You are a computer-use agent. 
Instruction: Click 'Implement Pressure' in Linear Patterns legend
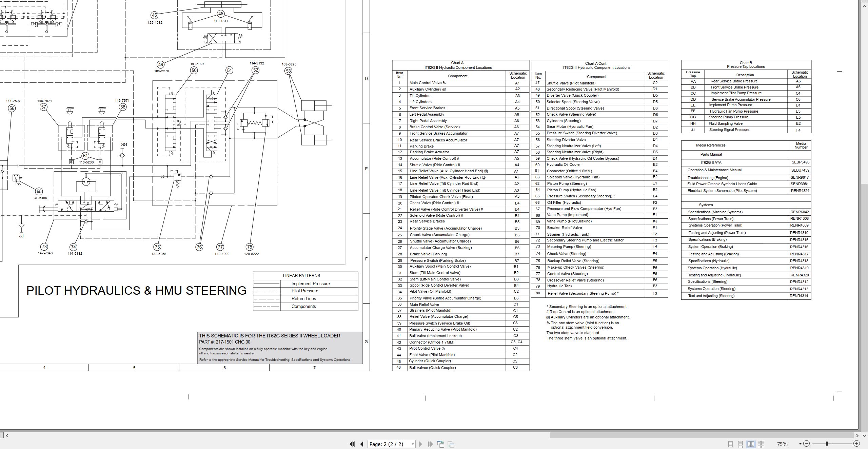(311, 284)
